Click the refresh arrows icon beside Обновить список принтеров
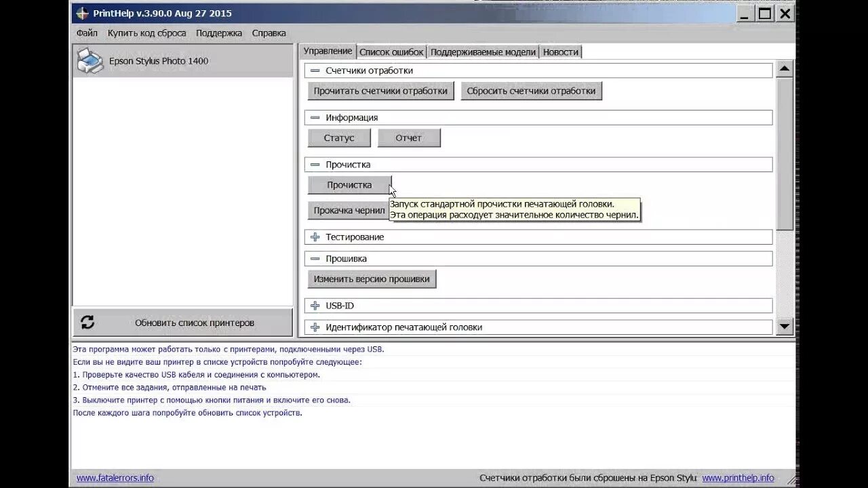 [x=87, y=323]
